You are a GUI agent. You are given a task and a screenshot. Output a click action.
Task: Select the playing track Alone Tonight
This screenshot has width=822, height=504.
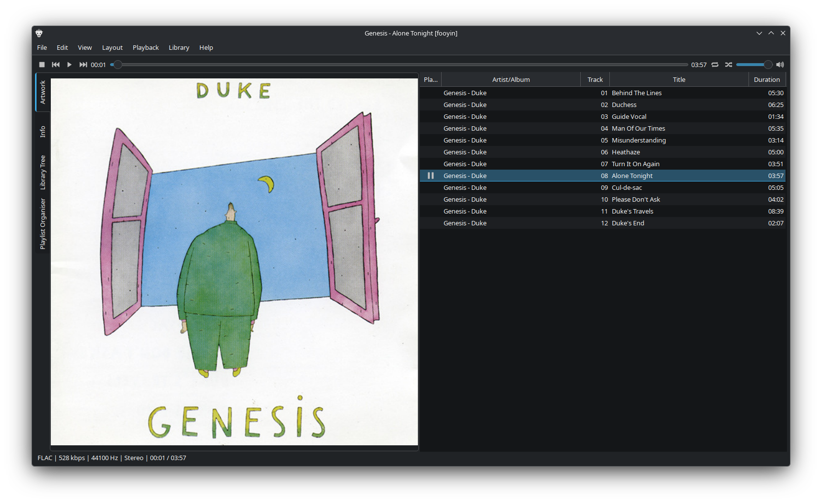pos(602,176)
